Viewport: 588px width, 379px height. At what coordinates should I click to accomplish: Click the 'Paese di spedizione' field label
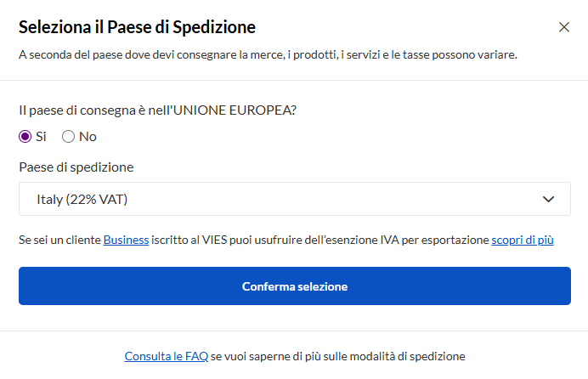coord(76,167)
